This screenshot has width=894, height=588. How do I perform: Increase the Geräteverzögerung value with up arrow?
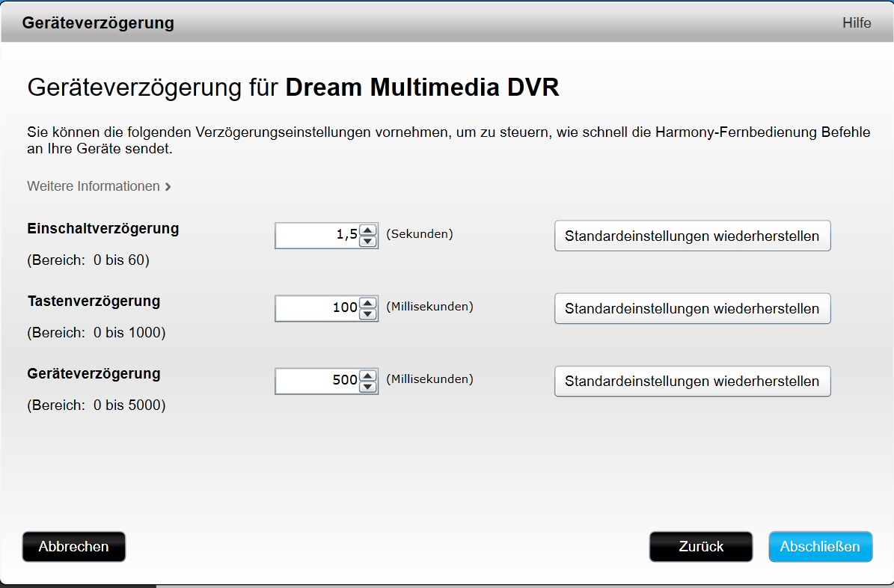(x=368, y=376)
